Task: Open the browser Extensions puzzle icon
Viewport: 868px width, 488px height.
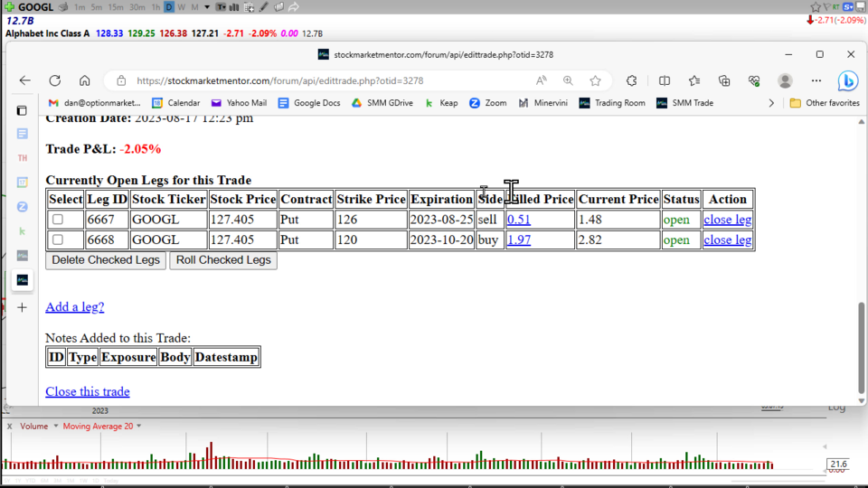Action: (632, 80)
